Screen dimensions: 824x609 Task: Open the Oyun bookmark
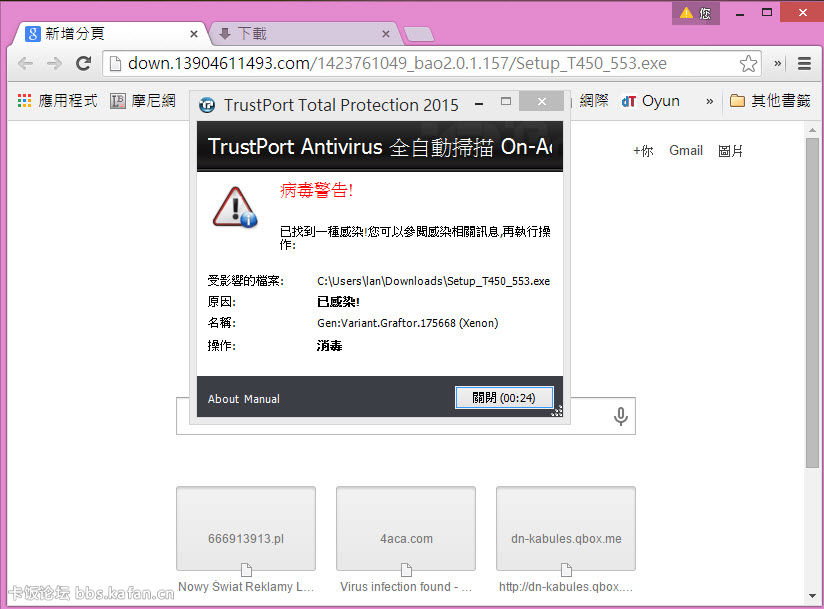pyautogui.click(x=650, y=101)
